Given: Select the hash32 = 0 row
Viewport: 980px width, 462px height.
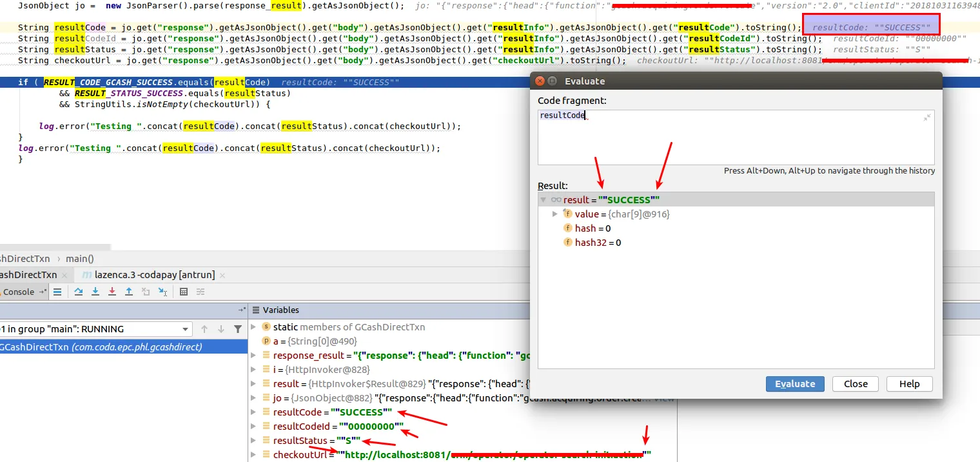Looking at the screenshot, I should click(x=736, y=243).
